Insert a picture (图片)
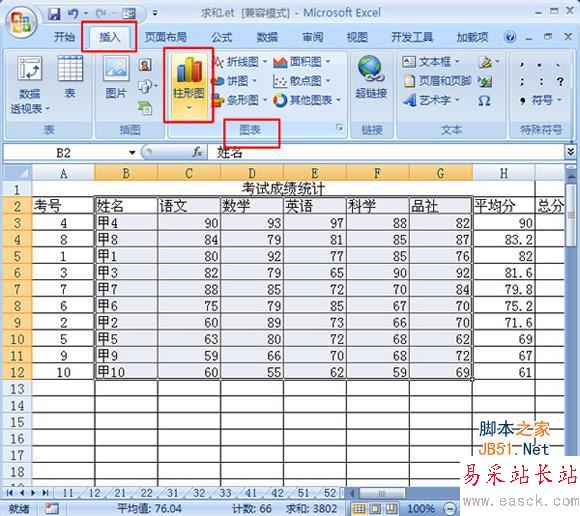Image resolution: width=580 pixels, height=516 pixels. (x=116, y=77)
